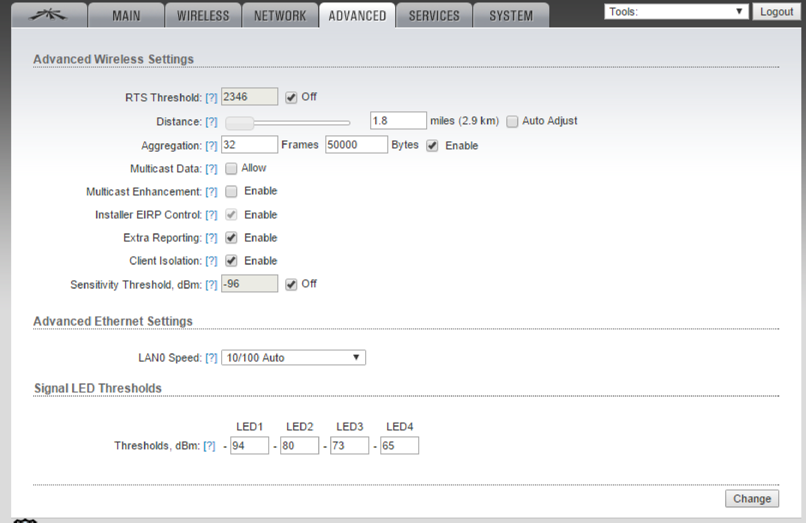Open help for LAN0 Speed
Viewport: 806px width, 523px height.
(x=211, y=358)
